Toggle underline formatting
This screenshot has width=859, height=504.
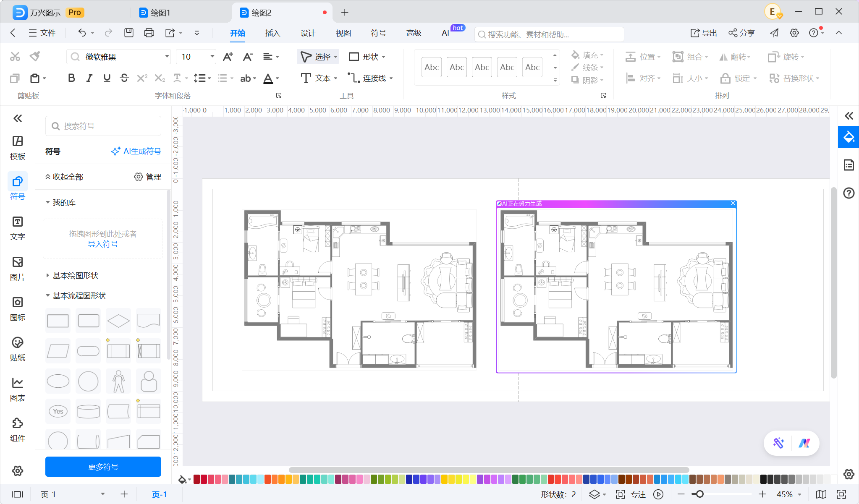107,78
